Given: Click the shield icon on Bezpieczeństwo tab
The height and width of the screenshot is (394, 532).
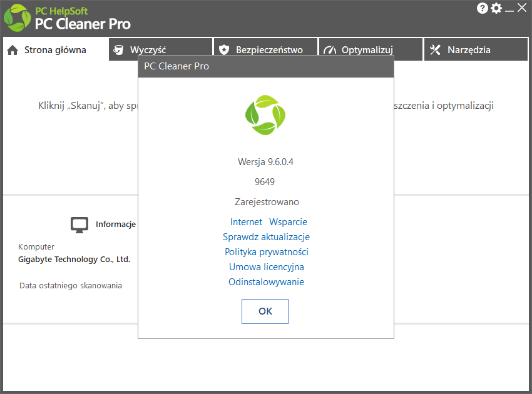Looking at the screenshot, I should pyautogui.click(x=224, y=50).
